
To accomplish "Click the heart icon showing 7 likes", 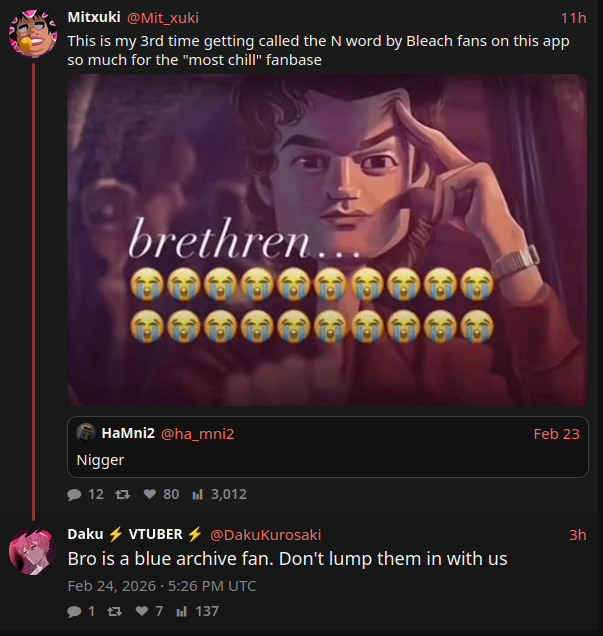I will point(141,611).
